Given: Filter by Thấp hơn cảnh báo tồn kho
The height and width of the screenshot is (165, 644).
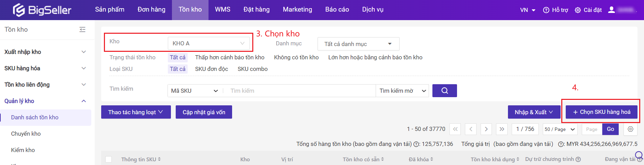Looking at the screenshot, I should click(x=230, y=57).
